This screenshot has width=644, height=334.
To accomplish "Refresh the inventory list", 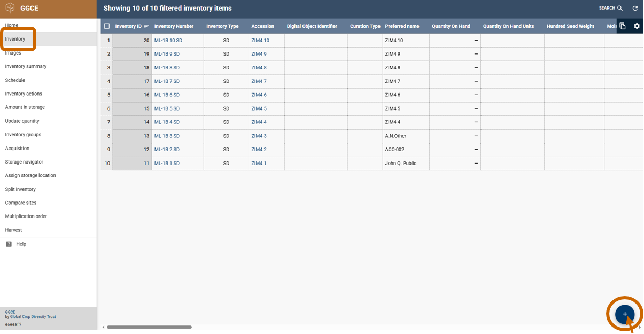I will pos(635,9).
